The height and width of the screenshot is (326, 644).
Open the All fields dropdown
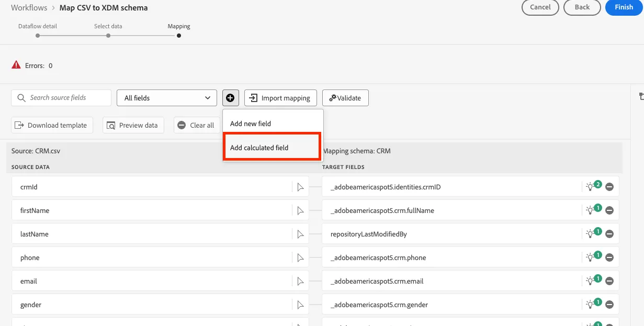(166, 98)
